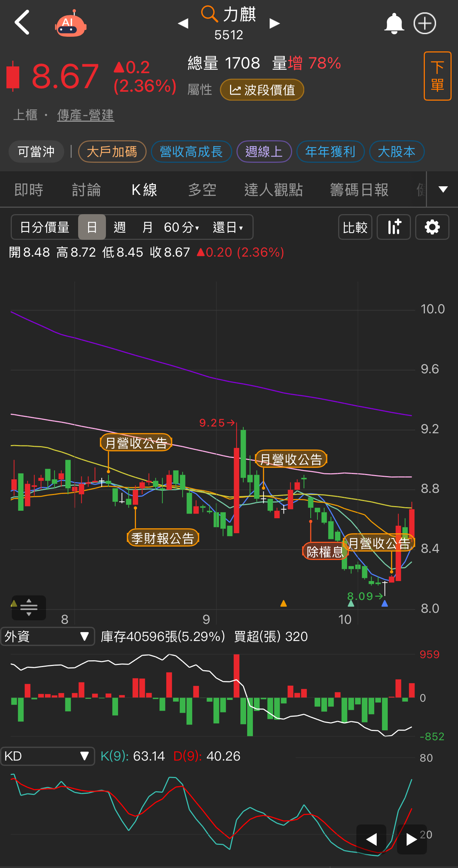
Task: Open the price alert bell icon
Action: tap(394, 24)
